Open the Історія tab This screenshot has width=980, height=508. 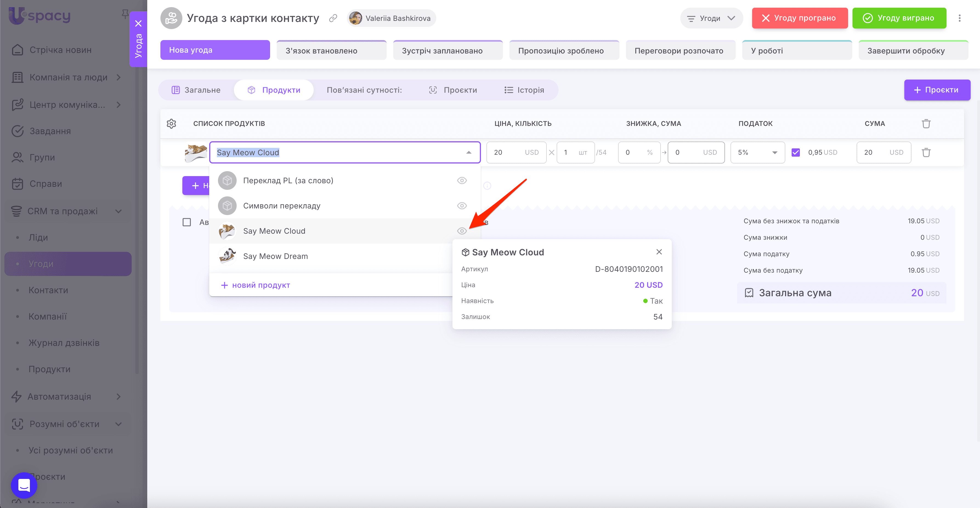click(524, 90)
